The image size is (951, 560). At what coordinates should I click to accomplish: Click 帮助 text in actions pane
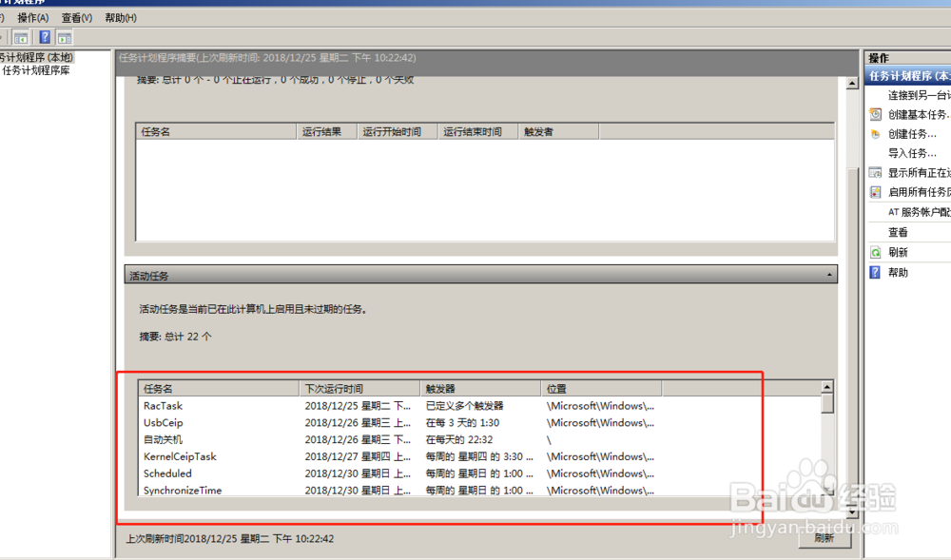click(x=898, y=272)
